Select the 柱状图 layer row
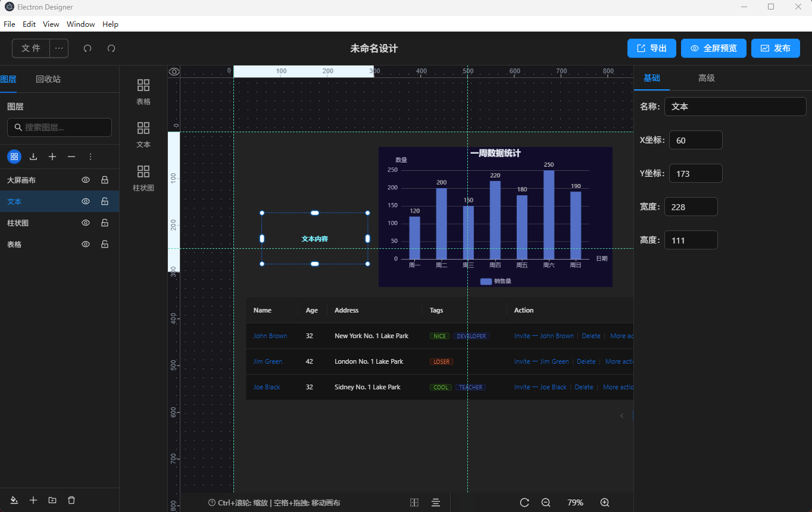Screen dimensions: 812x512 pos(60,223)
